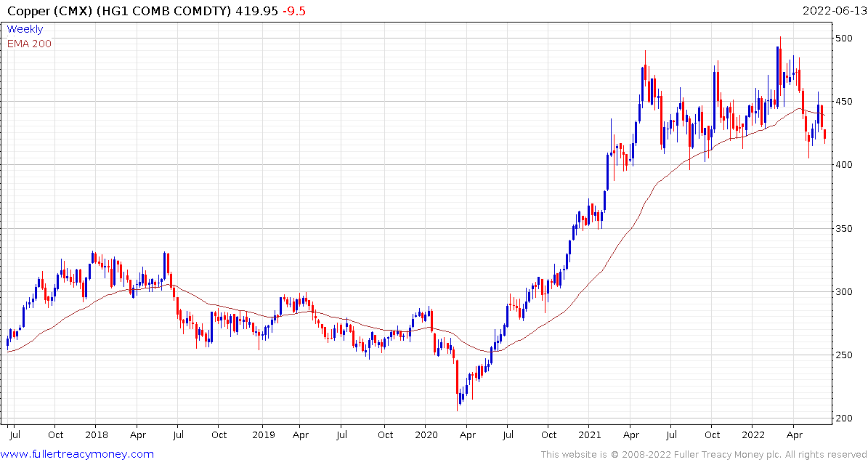This screenshot has width=868, height=465.
Task: Click the 300 price axis label
Action: (x=844, y=292)
